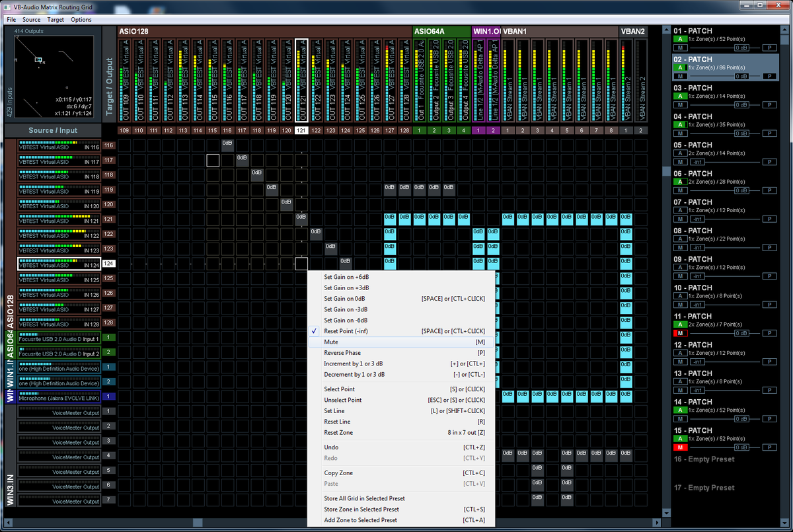The image size is (793, 532).
Task: Click the white-outlined empty cell on row 117
Action: click(213, 160)
